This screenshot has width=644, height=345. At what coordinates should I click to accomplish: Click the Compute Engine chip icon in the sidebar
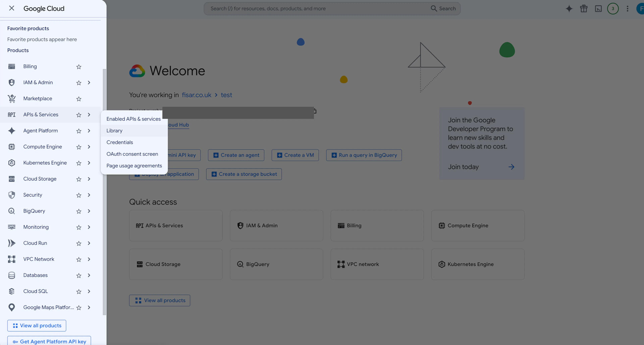coord(12,147)
